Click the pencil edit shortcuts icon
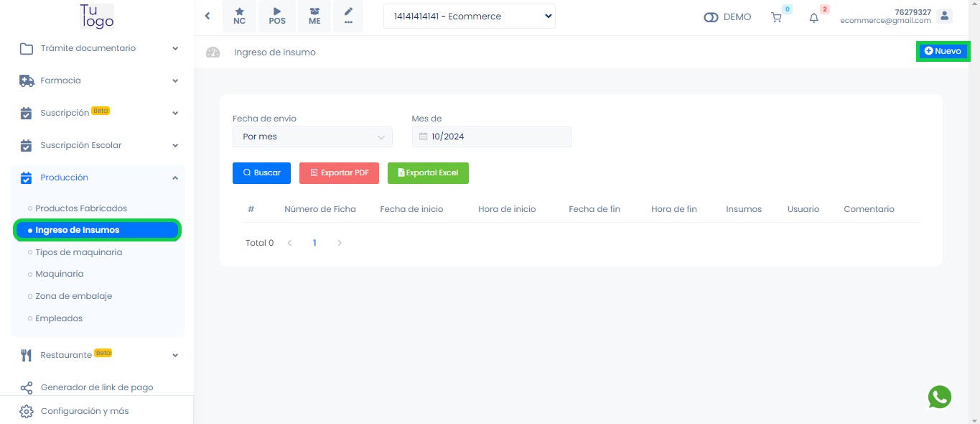This screenshot has height=424, width=980. point(348,17)
